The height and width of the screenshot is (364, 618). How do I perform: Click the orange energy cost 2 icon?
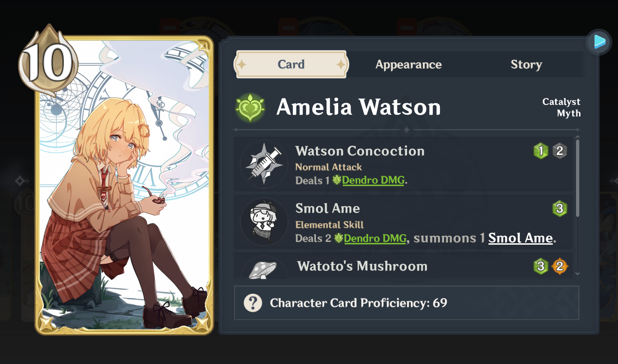click(559, 266)
